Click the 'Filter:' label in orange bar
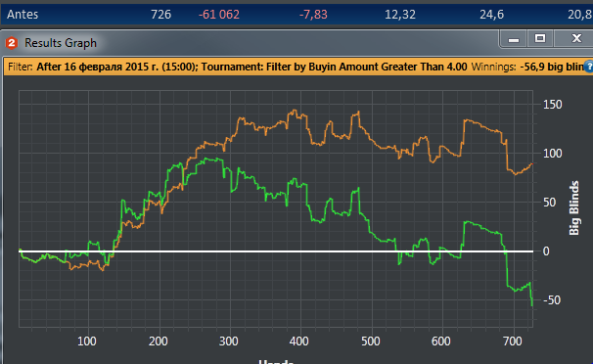 click(x=20, y=67)
